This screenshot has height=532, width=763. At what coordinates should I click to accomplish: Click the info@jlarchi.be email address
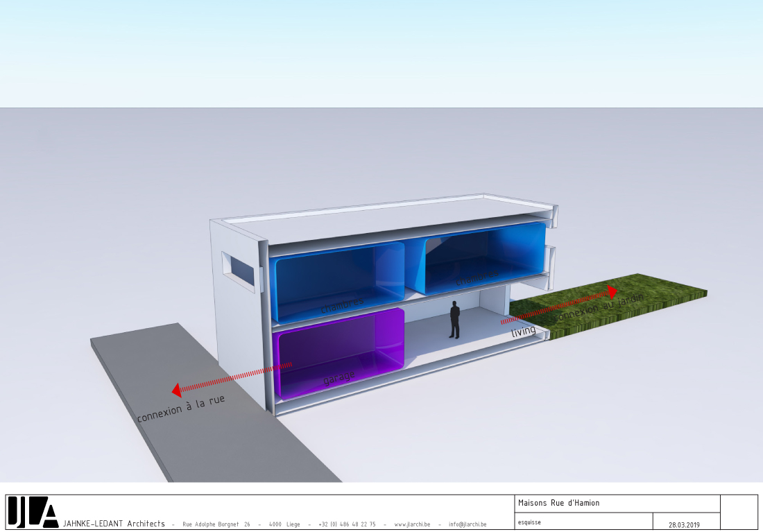coord(467,524)
